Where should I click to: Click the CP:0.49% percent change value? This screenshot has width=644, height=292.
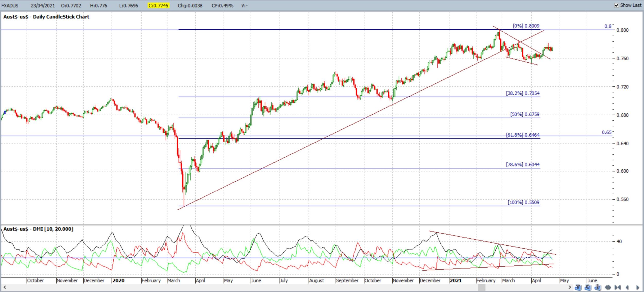[222, 5]
